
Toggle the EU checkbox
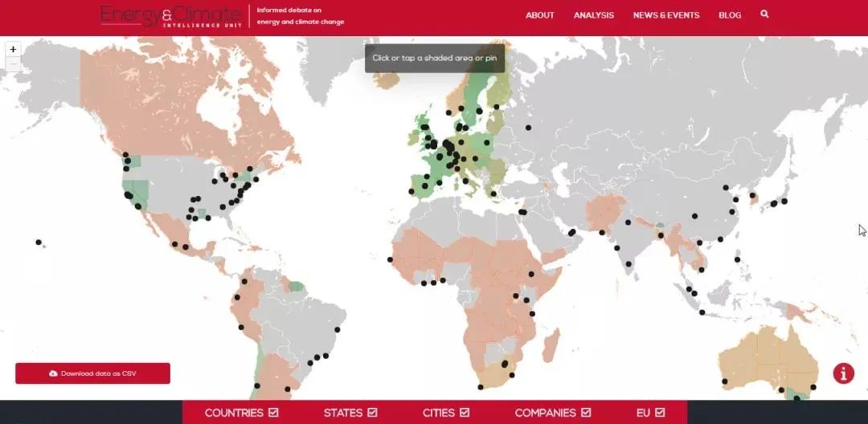tap(660, 413)
